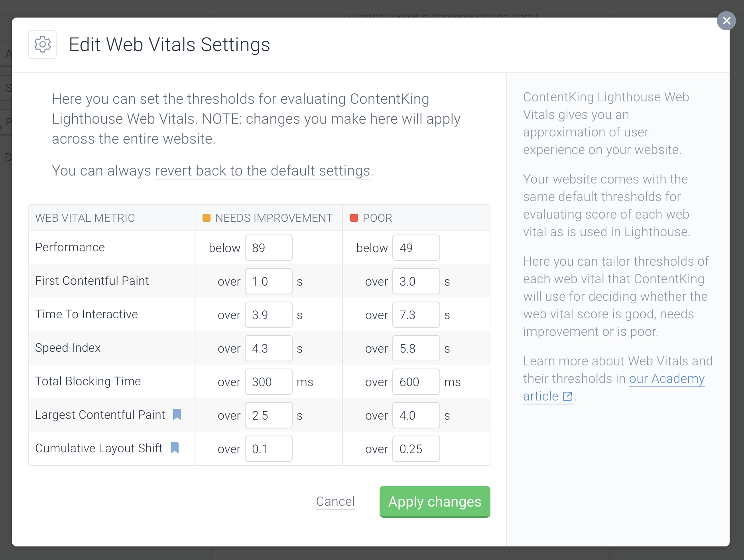744x560 pixels.
Task: Click the orange Needs Improvement color square
Action: tap(207, 218)
